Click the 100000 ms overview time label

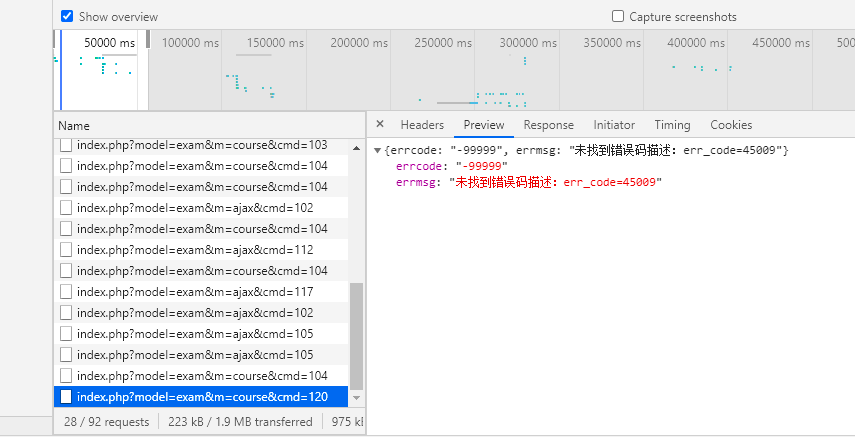pyautogui.click(x=190, y=43)
